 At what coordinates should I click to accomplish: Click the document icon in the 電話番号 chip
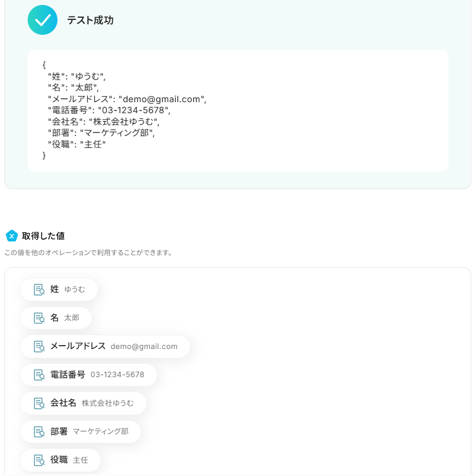tap(39, 375)
